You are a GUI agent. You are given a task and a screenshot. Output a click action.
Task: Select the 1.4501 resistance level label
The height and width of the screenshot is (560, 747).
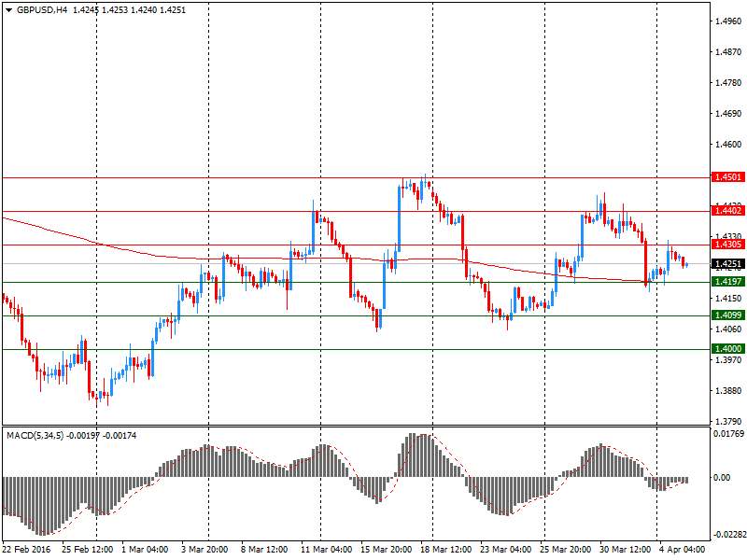tap(728, 177)
